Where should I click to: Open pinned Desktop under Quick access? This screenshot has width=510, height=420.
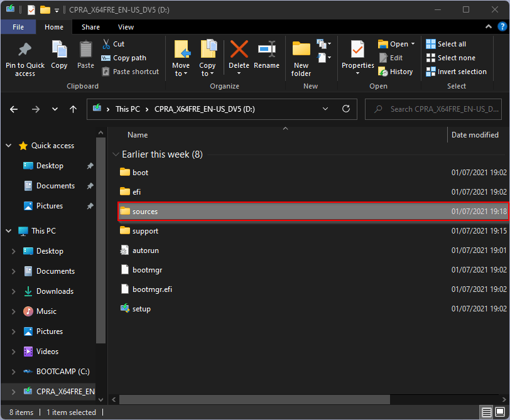click(x=50, y=166)
